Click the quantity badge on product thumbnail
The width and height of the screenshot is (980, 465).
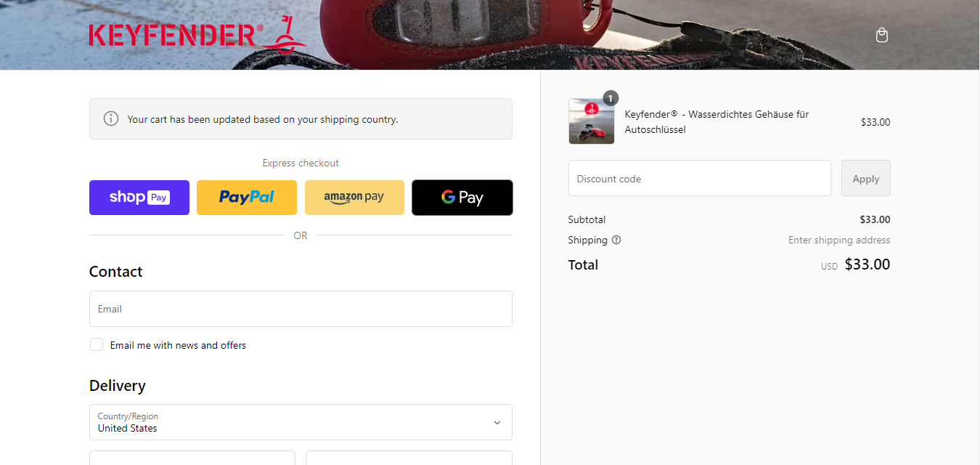tap(611, 98)
